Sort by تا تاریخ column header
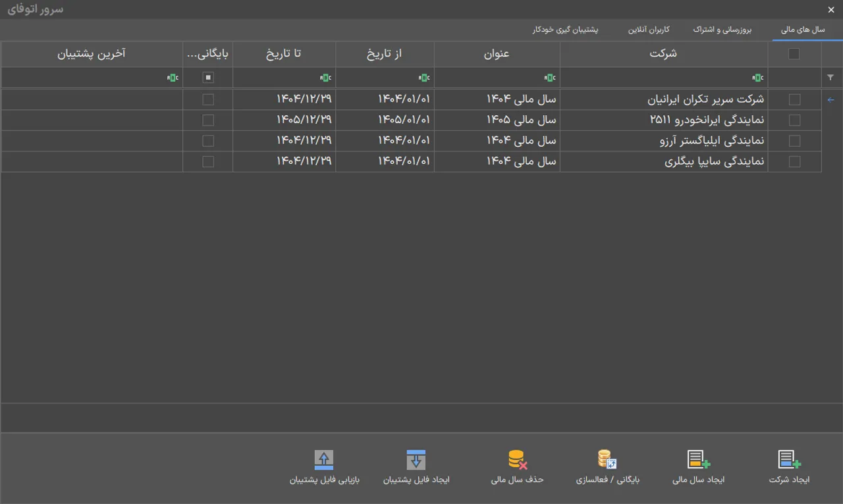 coord(284,54)
